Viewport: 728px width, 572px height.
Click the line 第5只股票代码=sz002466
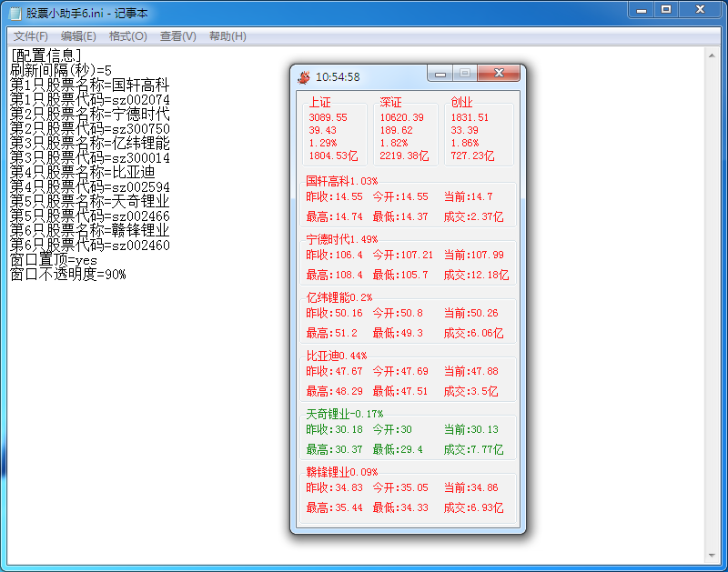tap(89, 216)
